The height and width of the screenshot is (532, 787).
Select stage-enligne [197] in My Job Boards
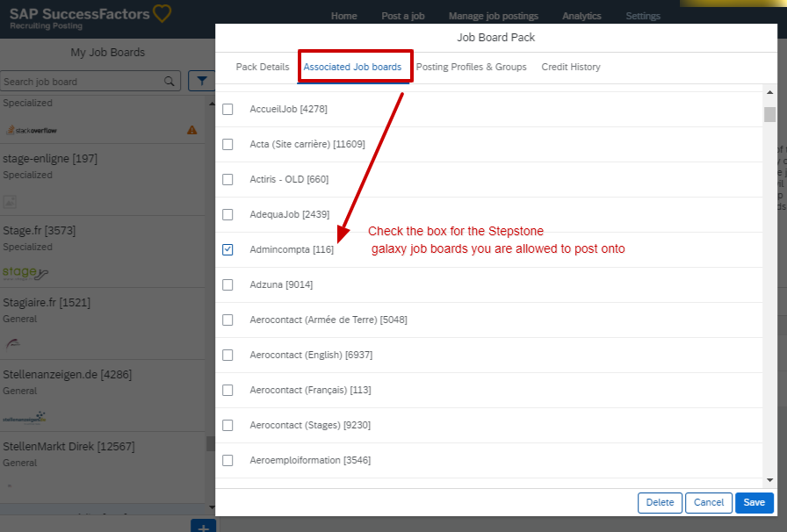pos(103,180)
